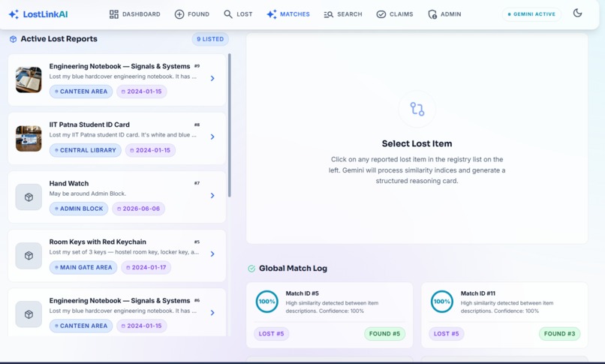Click the Main Gate Area location tag
Viewport: 605px width, 364px height.
pos(83,267)
